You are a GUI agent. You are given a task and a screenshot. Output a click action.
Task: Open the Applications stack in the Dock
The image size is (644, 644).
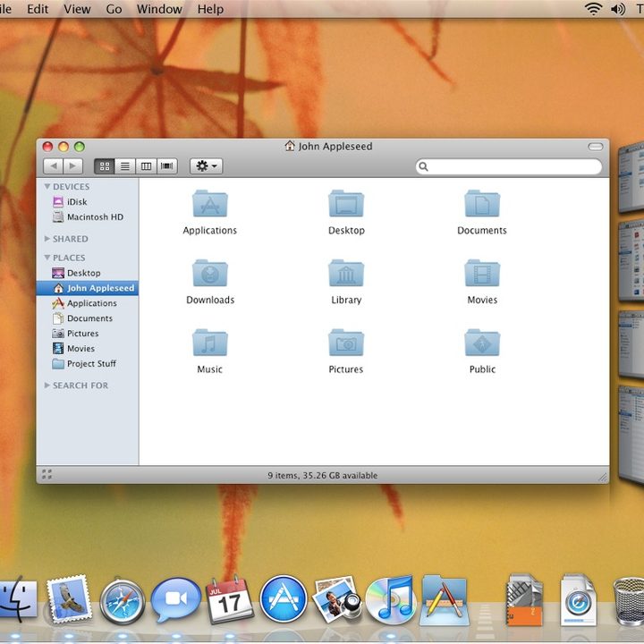(444, 600)
